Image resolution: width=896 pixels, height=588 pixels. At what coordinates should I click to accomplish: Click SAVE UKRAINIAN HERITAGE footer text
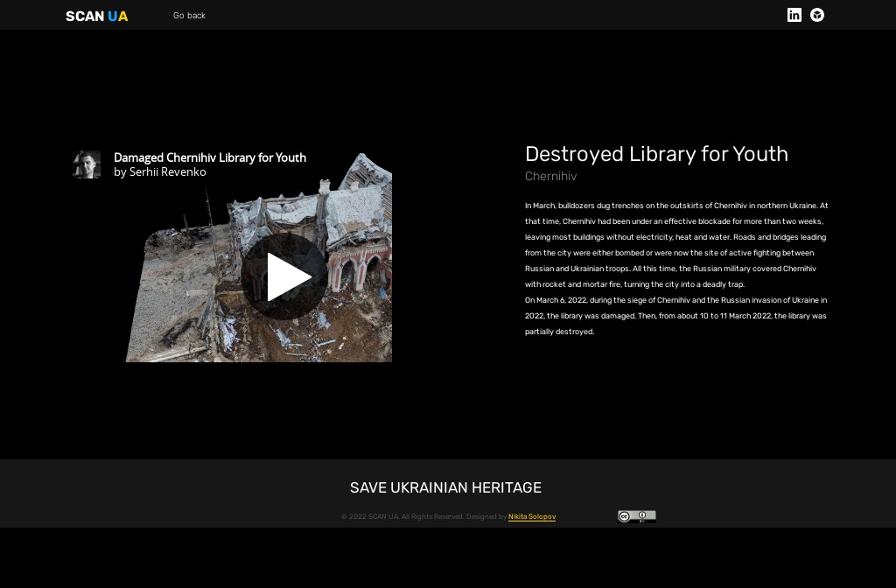(445, 487)
